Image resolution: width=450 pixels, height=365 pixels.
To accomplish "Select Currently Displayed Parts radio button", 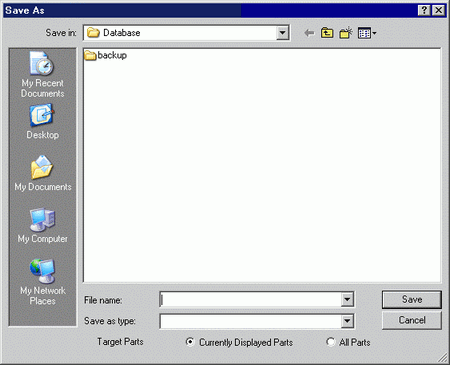I will [x=190, y=342].
